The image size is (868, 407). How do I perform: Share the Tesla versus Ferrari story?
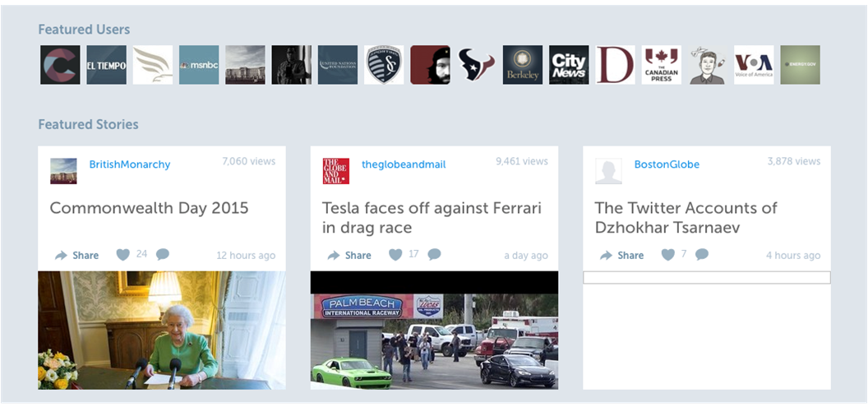[x=349, y=256]
